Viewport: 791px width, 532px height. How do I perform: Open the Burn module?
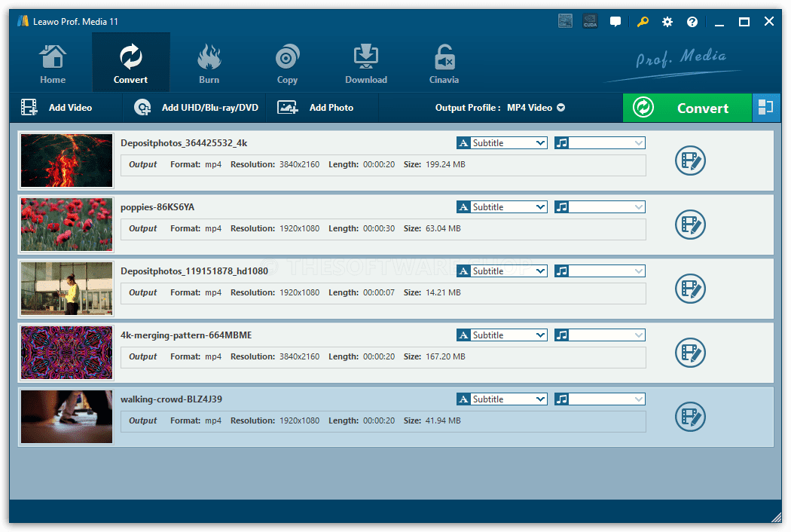(x=209, y=63)
